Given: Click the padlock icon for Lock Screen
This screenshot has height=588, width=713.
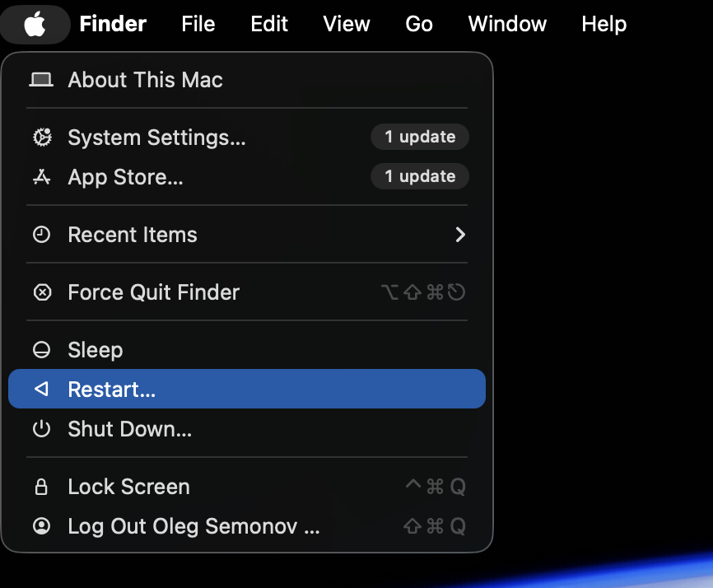Looking at the screenshot, I should (41, 487).
